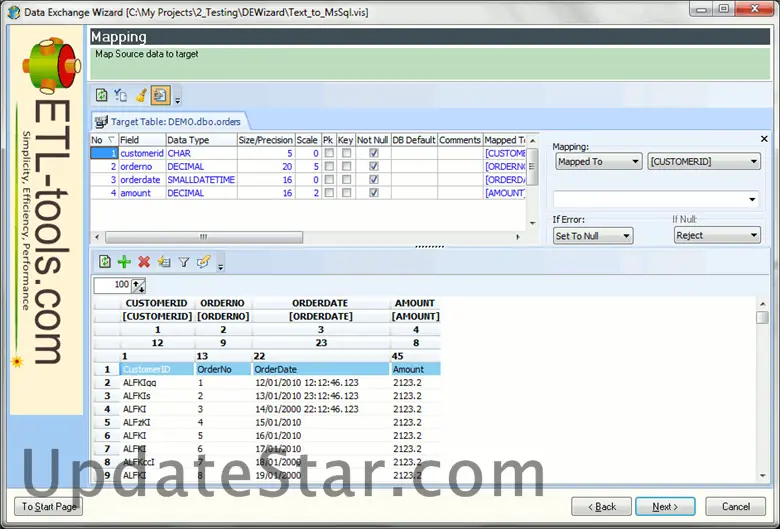Click the red X delete icon
Screen dimensions: 780x529
[x=144, y=261]
